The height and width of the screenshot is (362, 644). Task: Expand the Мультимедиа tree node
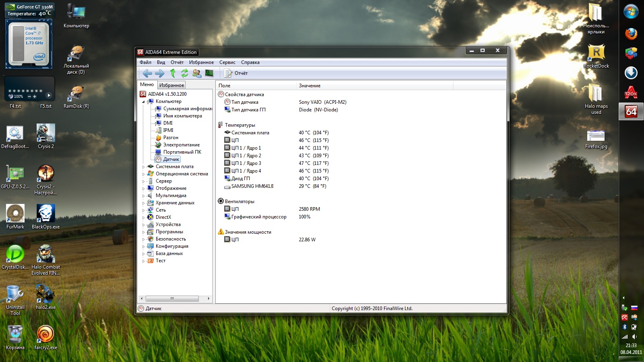143,196
